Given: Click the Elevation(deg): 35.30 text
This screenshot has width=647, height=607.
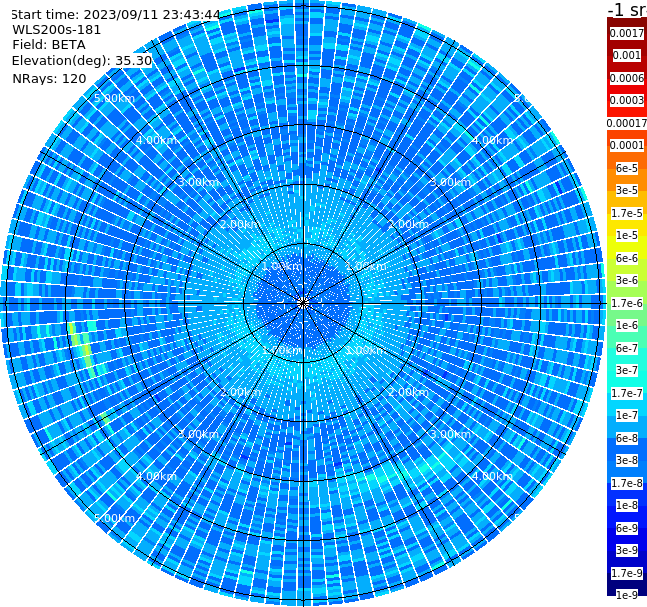Looking at the screenshot, I should (82, 61).
